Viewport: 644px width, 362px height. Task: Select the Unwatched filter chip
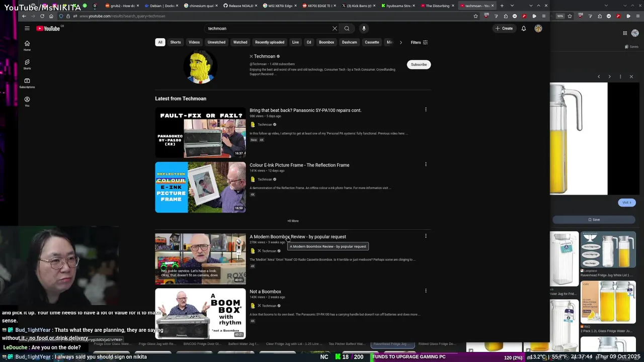[x=216, y=42]
